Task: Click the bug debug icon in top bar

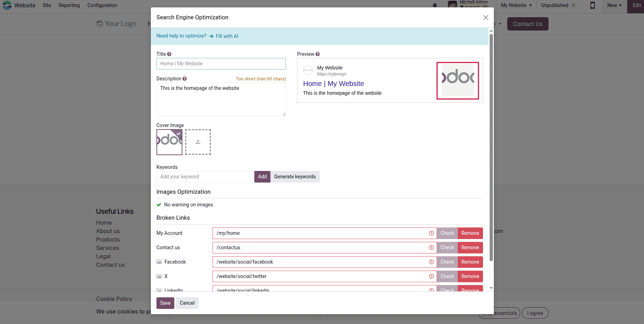Action: pyautogui.click(x=435, y=5)
